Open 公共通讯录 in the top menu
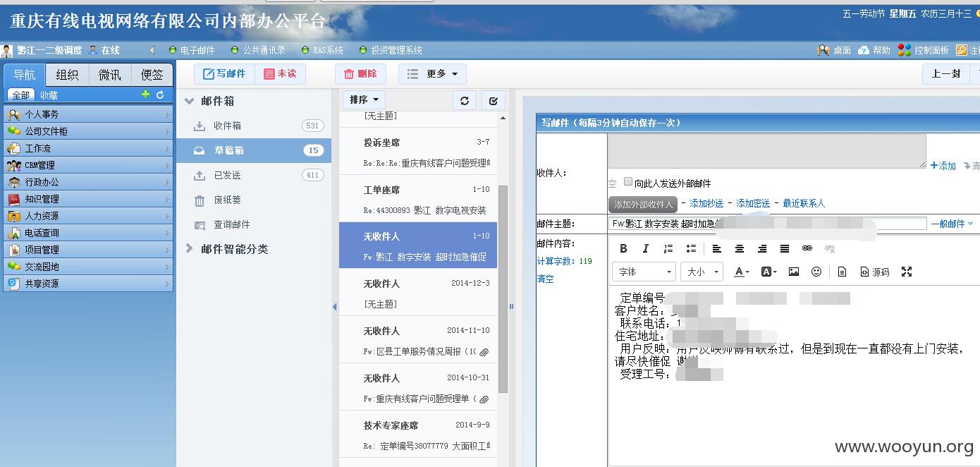Image resolution: width=980 pixels, height=467 pixels. click(x=259, y=50)
